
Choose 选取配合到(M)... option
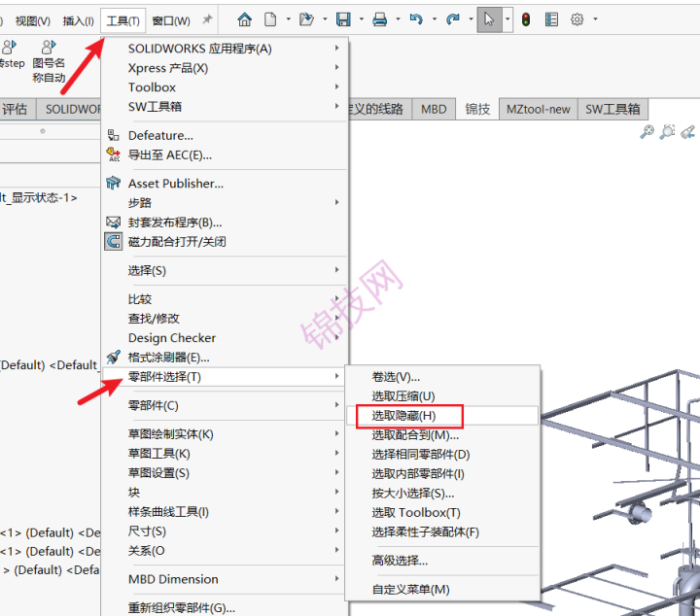pos(442,435)
